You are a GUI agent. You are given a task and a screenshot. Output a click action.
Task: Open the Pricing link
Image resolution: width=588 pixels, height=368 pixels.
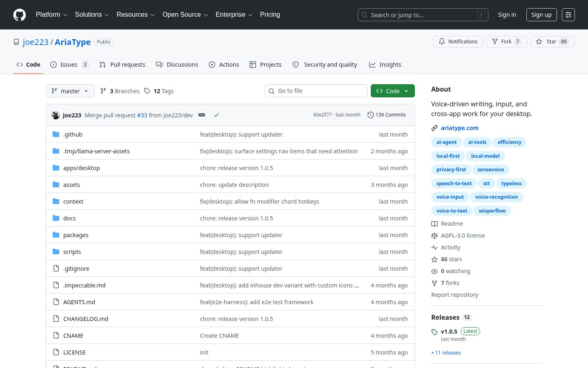point(270,15)
